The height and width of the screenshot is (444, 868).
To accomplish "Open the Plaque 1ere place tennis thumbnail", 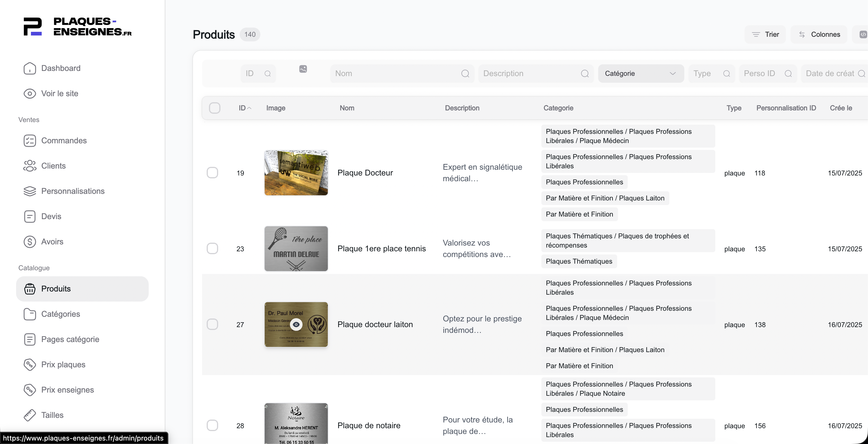I will [296, 249].
